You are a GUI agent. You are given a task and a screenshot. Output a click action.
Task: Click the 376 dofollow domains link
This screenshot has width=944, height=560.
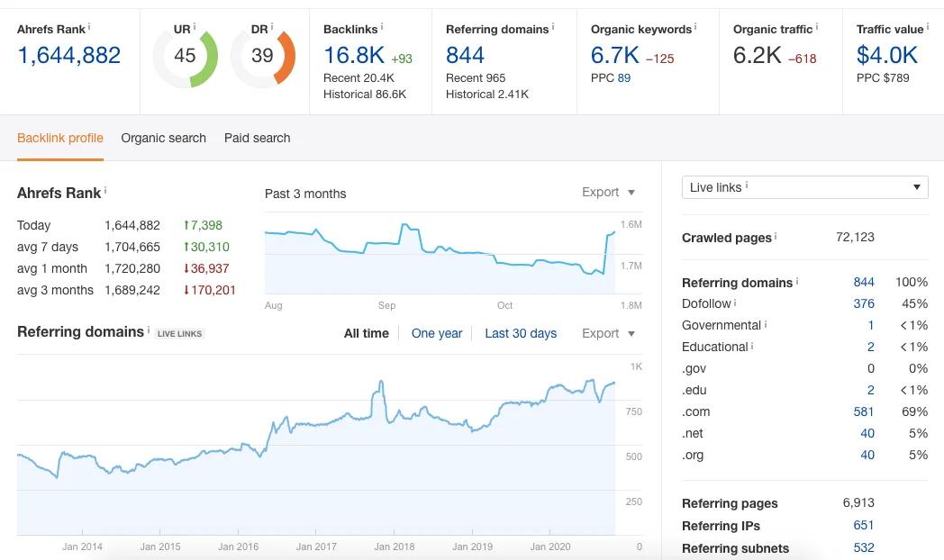pyautogui.click(x=863, y=303)
